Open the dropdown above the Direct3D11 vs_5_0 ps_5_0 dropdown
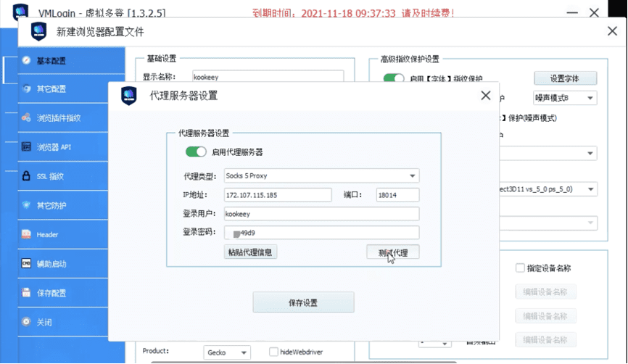This screenshot has width=628, height=364. pyautogui.click(x=548, y=153)
